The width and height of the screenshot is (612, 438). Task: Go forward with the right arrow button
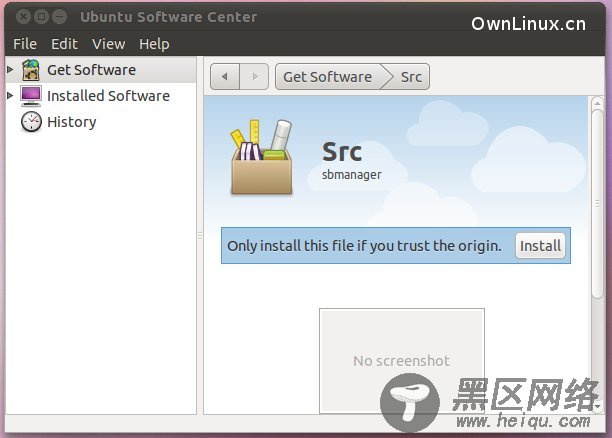click(x=254, y=77)
